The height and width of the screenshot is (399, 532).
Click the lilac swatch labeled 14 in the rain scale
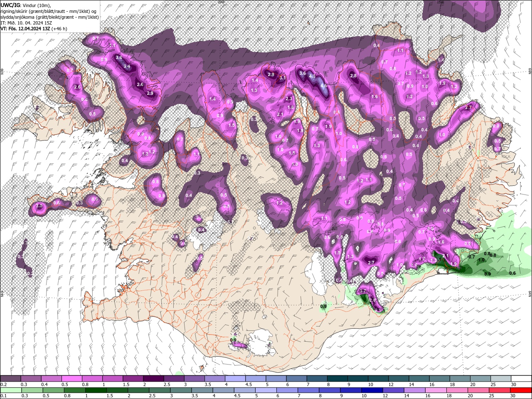(414, 390)
